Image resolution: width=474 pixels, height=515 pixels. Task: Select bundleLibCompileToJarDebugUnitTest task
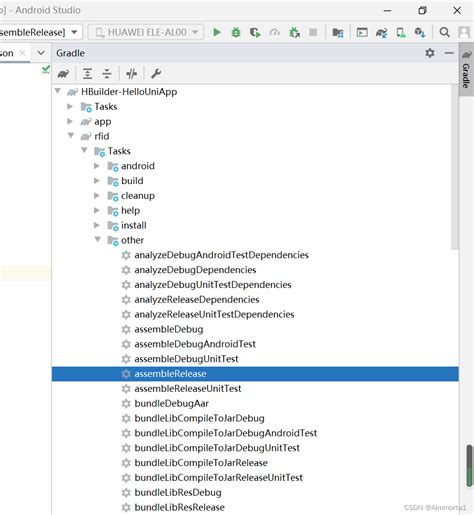[217, 448]
